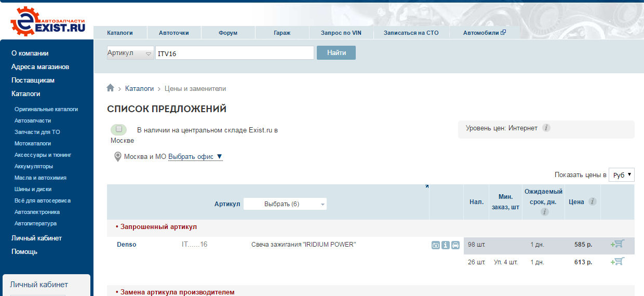Screen dimensions: 644x296
Task: Click the search field containing ITV16
Action: click(234, 53)
